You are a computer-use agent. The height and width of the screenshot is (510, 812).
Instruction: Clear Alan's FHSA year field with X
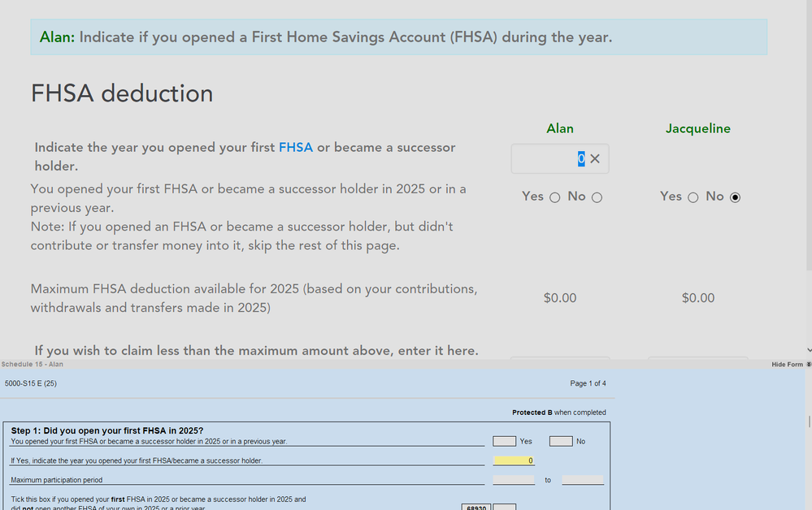[x=595, y=159]
